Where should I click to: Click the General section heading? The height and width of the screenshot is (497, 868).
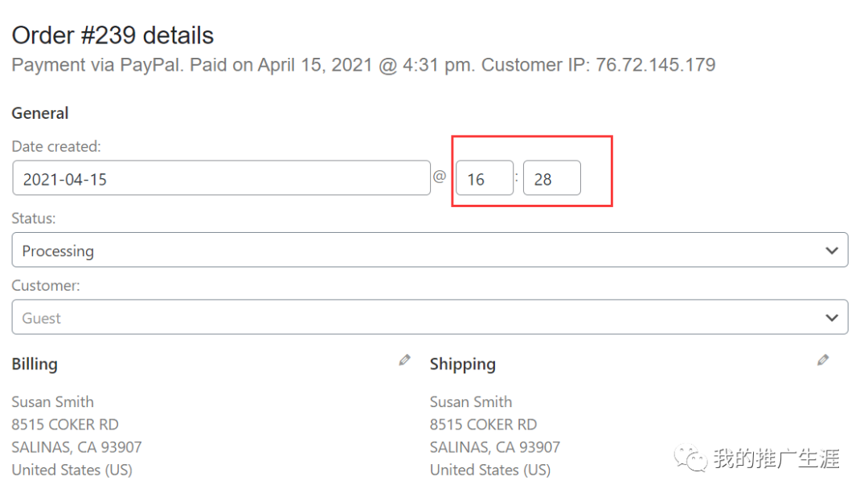tap(40, 113)
